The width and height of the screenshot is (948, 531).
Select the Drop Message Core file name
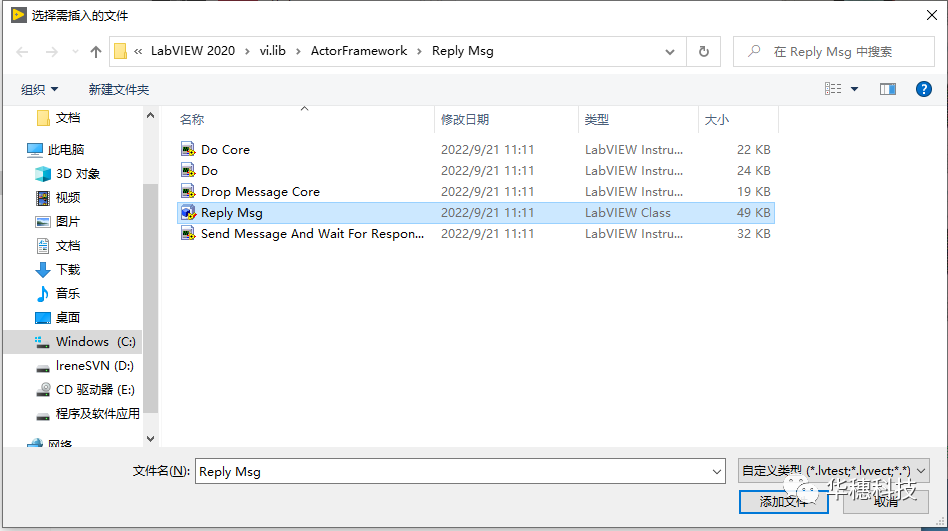[260, 192]
